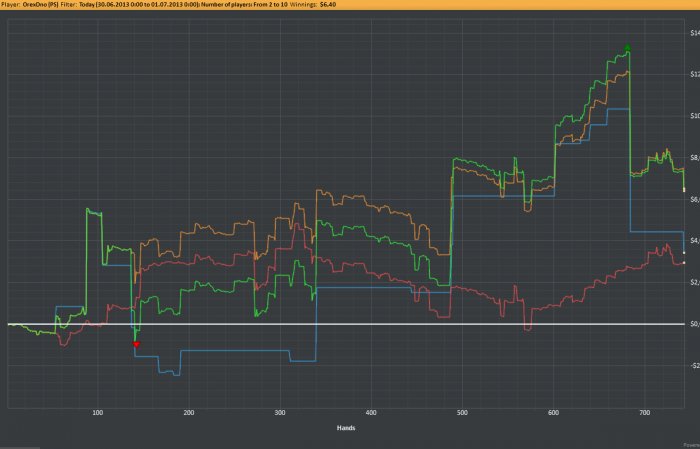Click the '$0' winnings axis label
This screenshot has width=700, height=449.
[x=695, y=324]
